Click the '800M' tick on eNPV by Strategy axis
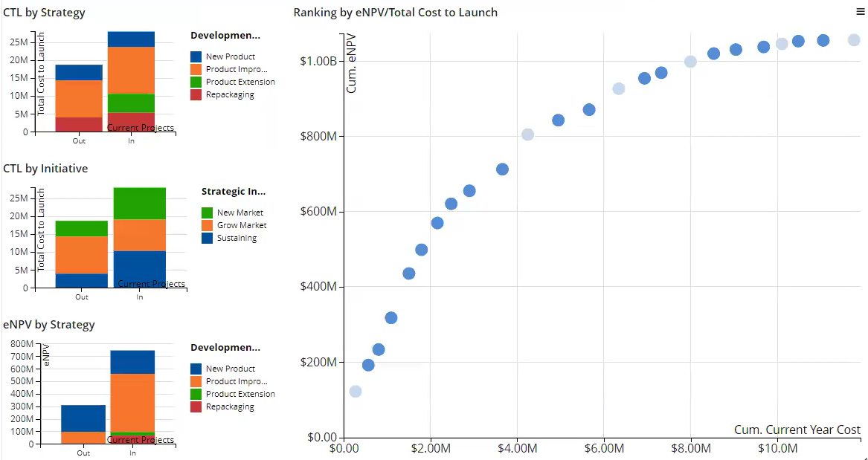The height and width of the screenshot is (460, 868). click(22, 344)
